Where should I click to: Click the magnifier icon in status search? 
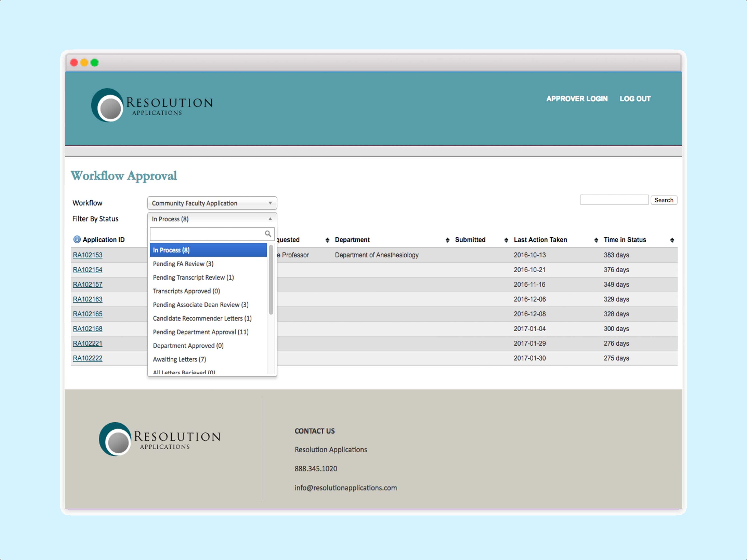(268, 234)
